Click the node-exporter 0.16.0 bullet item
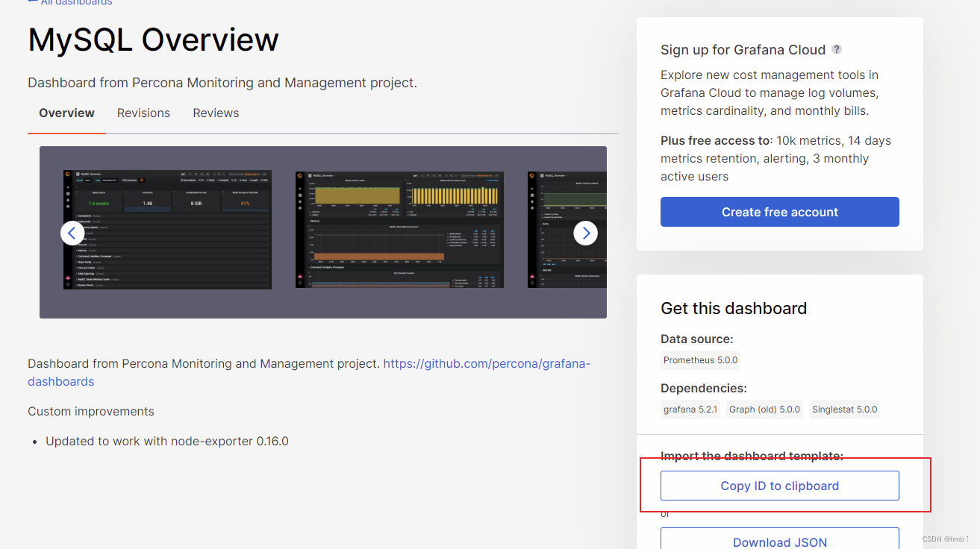 pos(167,442)
